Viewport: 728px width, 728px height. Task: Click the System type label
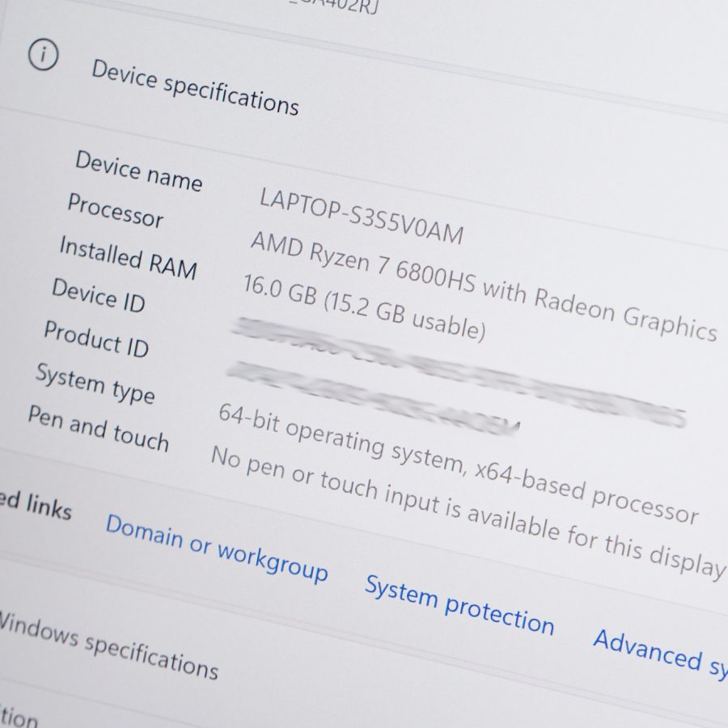pyautogui.click(x=95, y=384)
